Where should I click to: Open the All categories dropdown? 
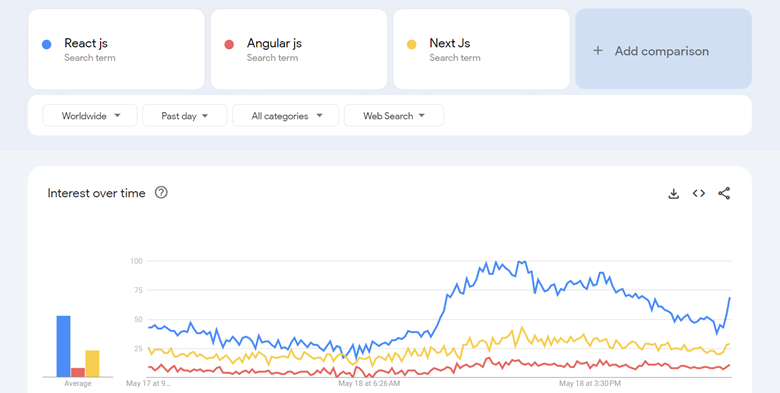click(x=286, y=115)
